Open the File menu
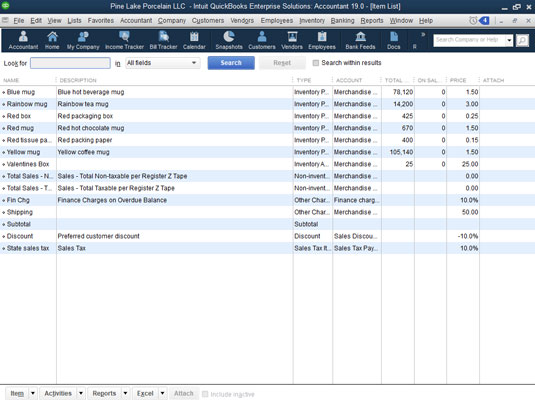The image size is (535, 400). [19, 20]
